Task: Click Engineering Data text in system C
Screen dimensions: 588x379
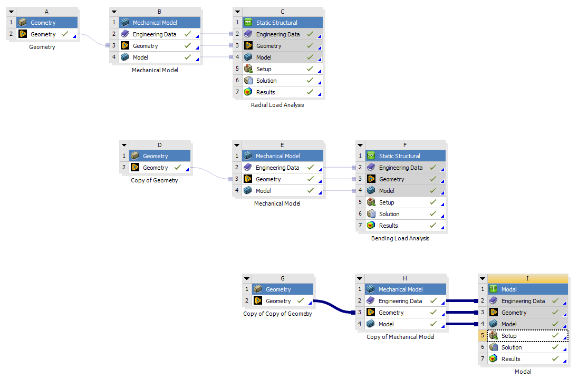Action: [x=278, y=34]
